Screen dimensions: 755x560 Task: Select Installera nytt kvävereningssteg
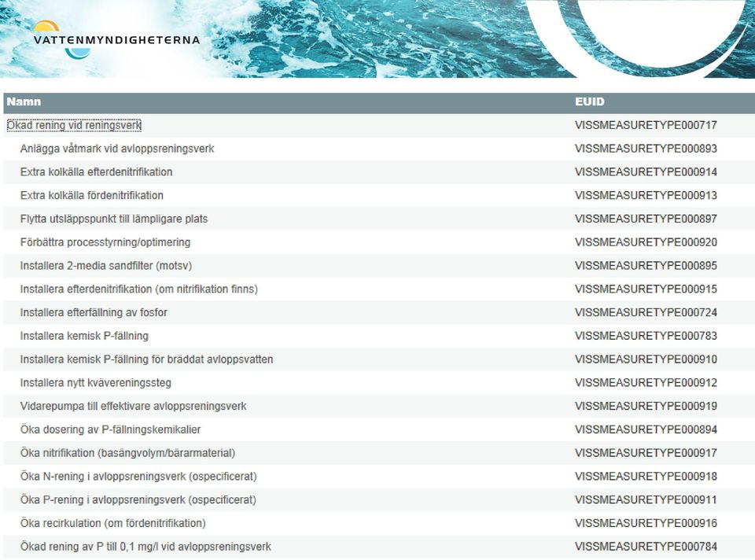[x=95, y=383]
